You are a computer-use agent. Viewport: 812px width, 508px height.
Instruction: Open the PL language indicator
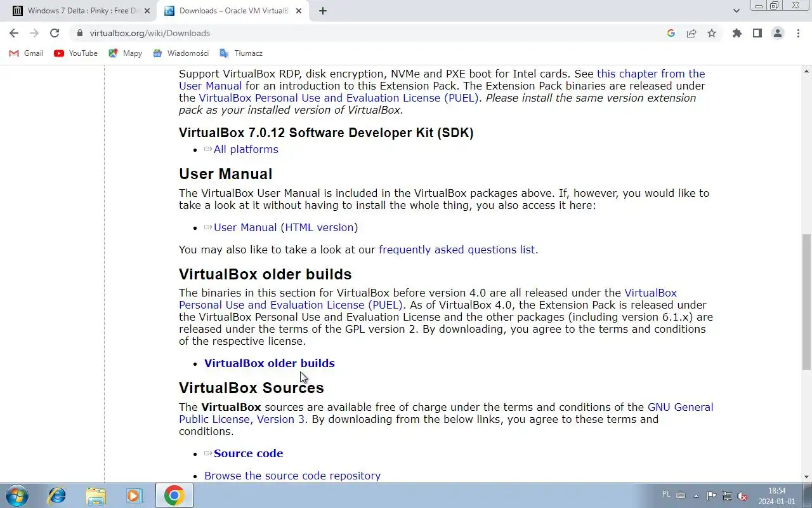[x=666, y=494]
